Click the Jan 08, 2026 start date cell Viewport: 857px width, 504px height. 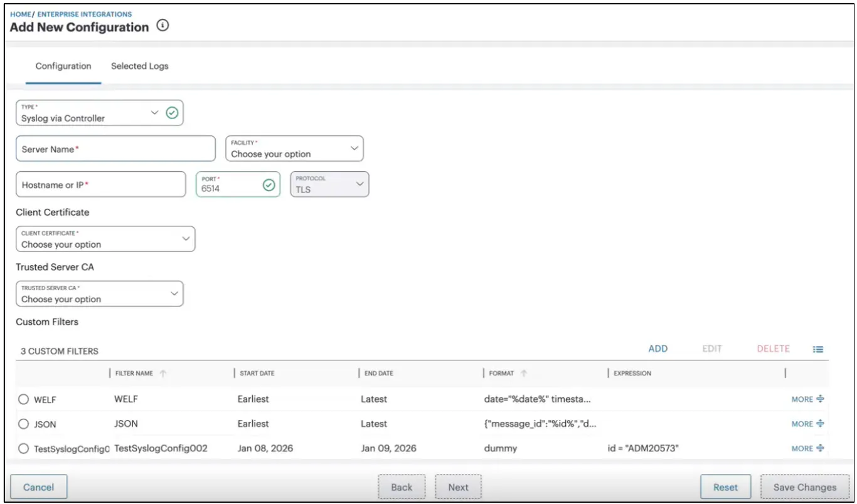(265, 448)
